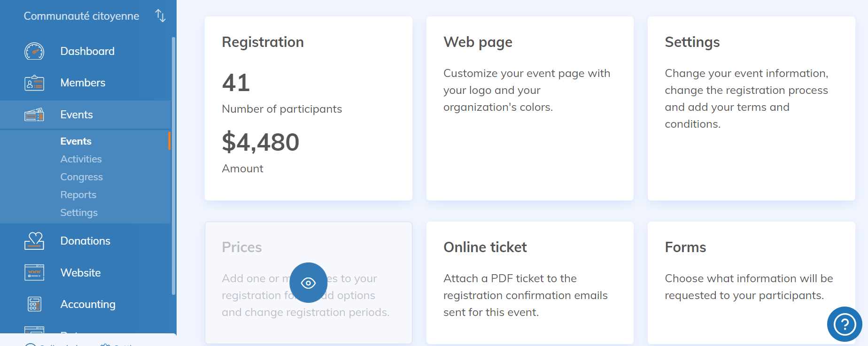
Task: Click the Accounting calculator icon
Action: coord(34,304)
